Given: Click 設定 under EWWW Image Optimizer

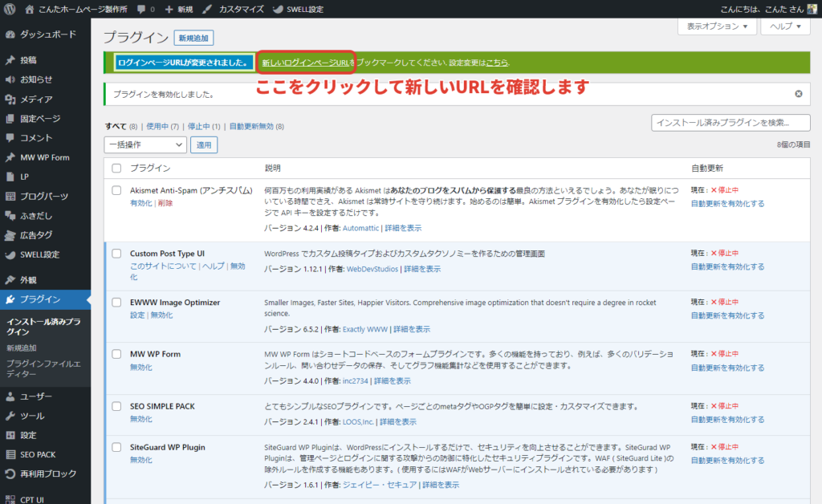Looking at the screenshot, I should [137, 315].
